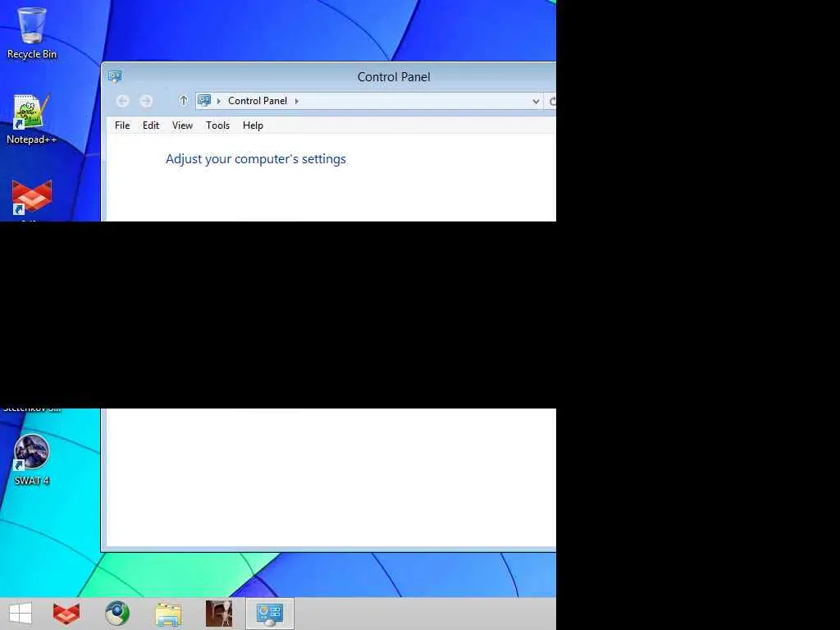Select the Control Panel taskbar button
This screenshot has height=630, width=840.
click(x=269, y=614)
